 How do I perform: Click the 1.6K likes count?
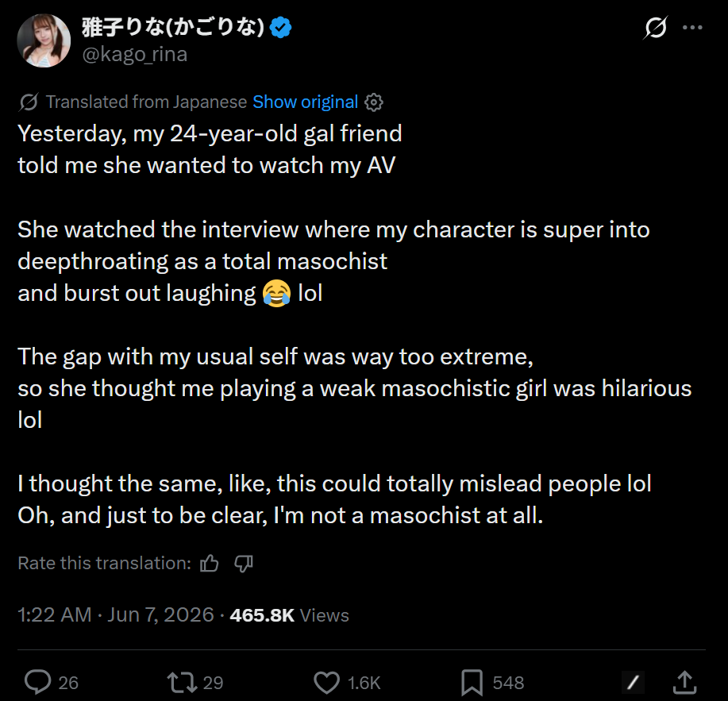pyautogui.click(x=364, y=683)
